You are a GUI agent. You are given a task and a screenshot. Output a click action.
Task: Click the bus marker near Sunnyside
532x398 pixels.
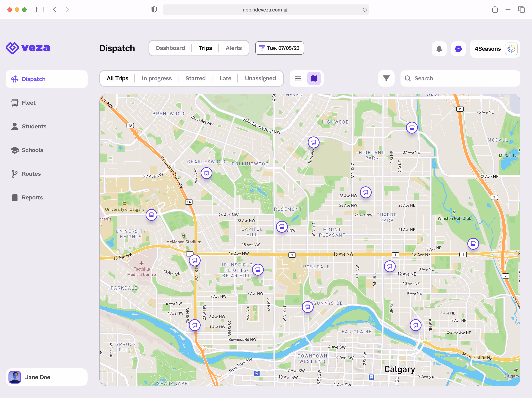click(x=308, y=307)
